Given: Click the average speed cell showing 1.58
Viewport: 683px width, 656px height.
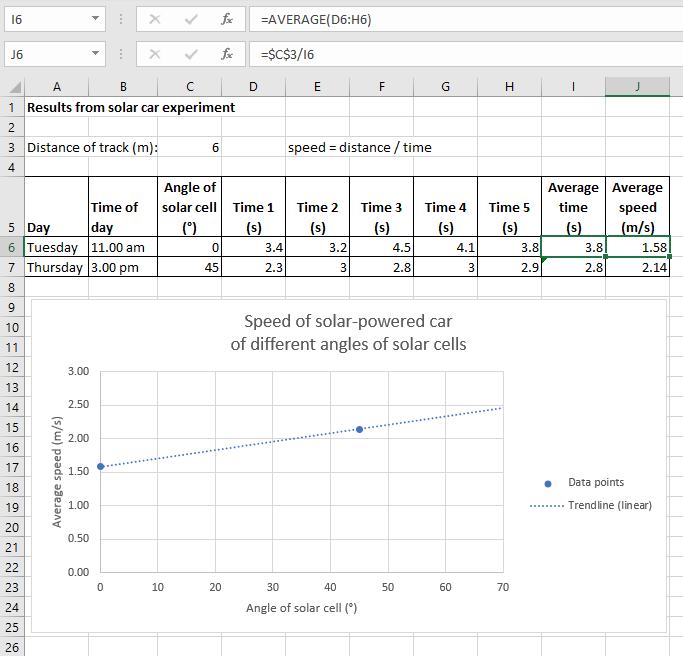Looking at the screenshot, I should coord(638,247).
